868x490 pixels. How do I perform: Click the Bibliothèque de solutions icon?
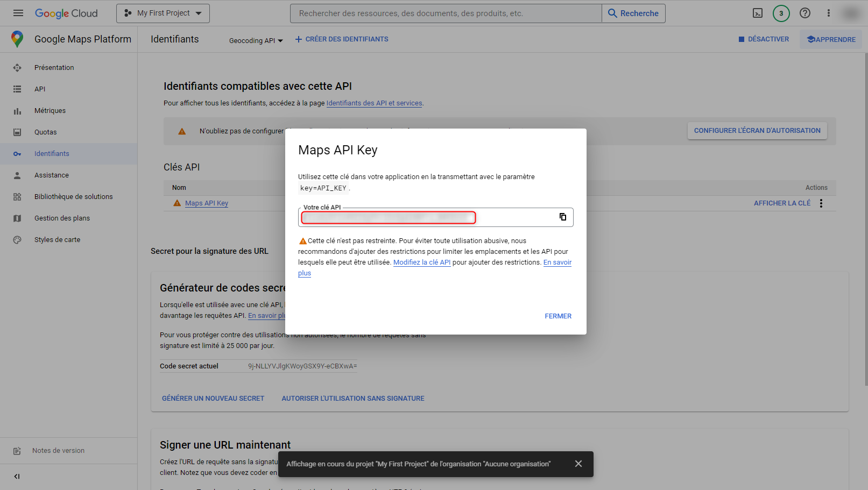click(17, 197)
